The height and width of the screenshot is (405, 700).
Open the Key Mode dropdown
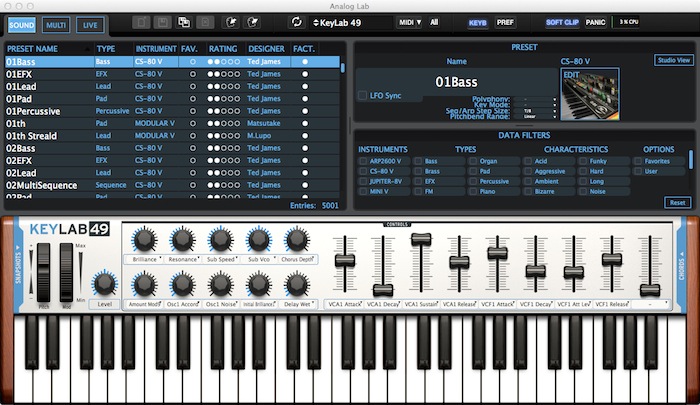(535, 105)
